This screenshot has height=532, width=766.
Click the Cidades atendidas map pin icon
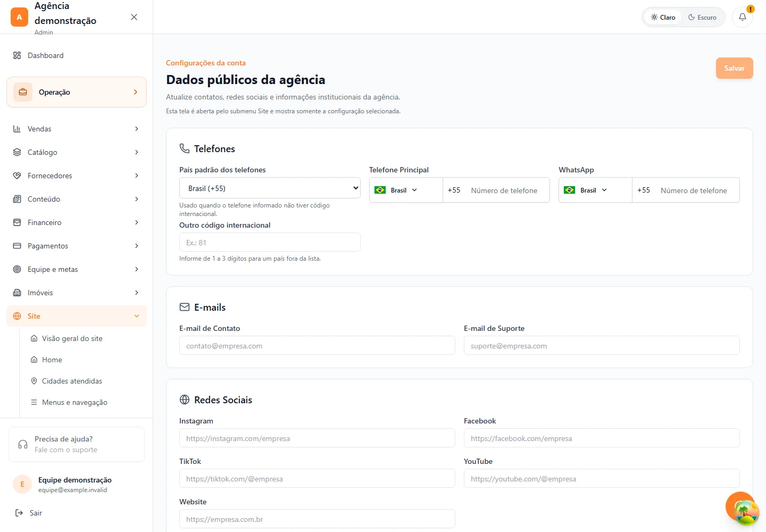pos(34,381)
